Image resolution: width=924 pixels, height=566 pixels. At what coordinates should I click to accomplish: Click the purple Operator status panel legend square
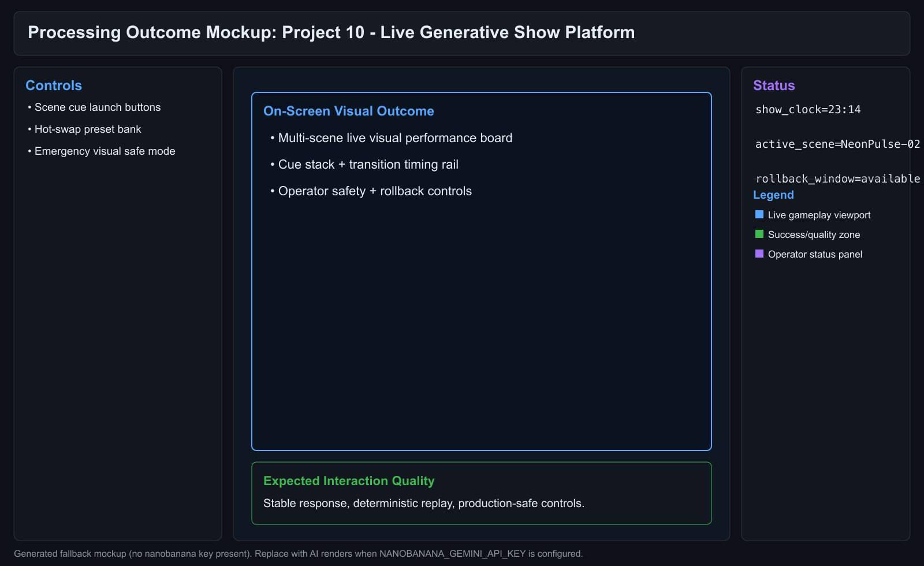pyautogui.click(x=759, y=254)
